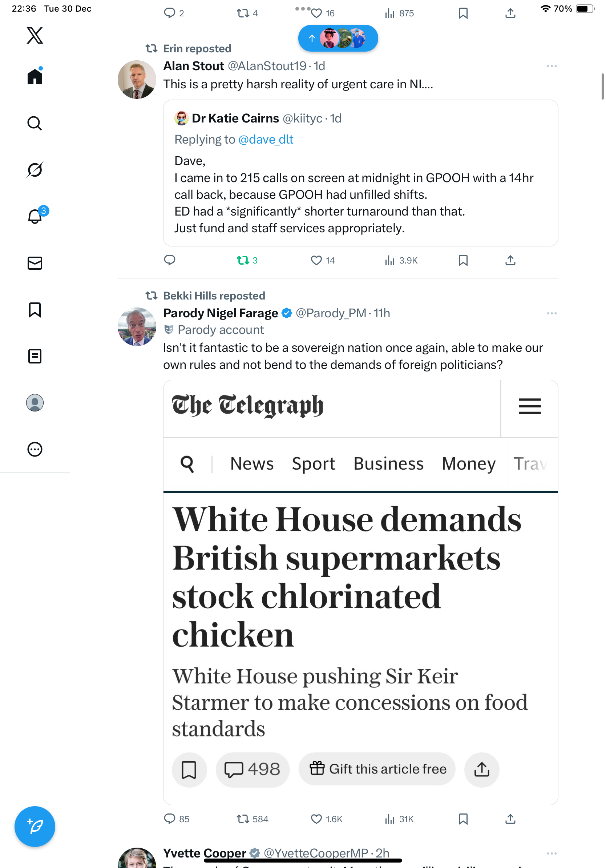Click the timeline scrollbar handle

602,87
